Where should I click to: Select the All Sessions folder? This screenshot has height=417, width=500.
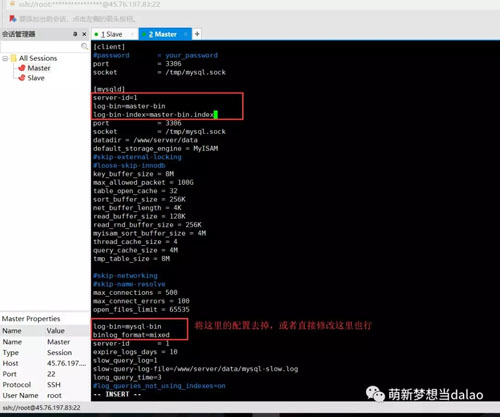click(x=38, y=58)
